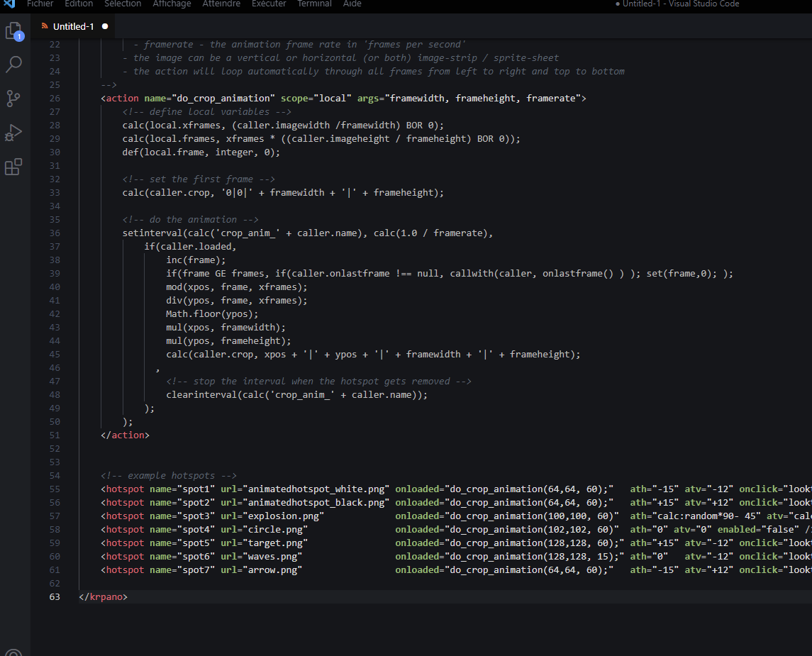This screenshot has width=812, height=656.
Task: Click url "waves.png" on line 60
Action: [272, 556]
